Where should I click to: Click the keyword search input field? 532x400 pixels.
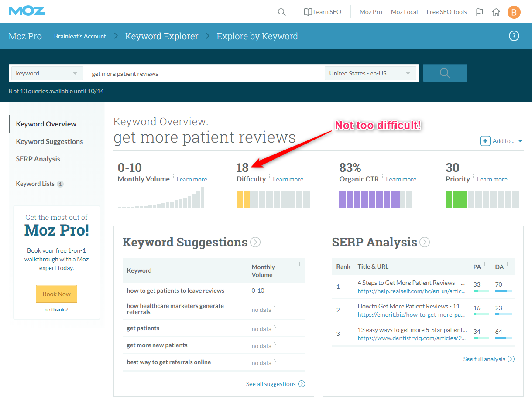click(204, 73)
